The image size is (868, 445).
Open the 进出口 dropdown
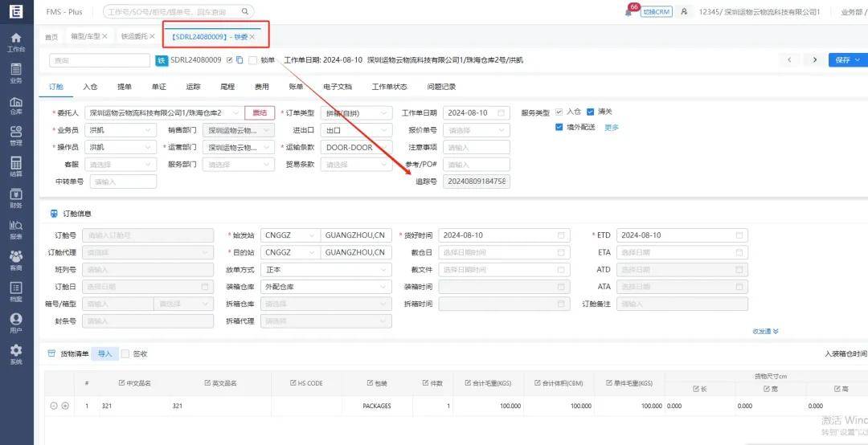(356, 130)
